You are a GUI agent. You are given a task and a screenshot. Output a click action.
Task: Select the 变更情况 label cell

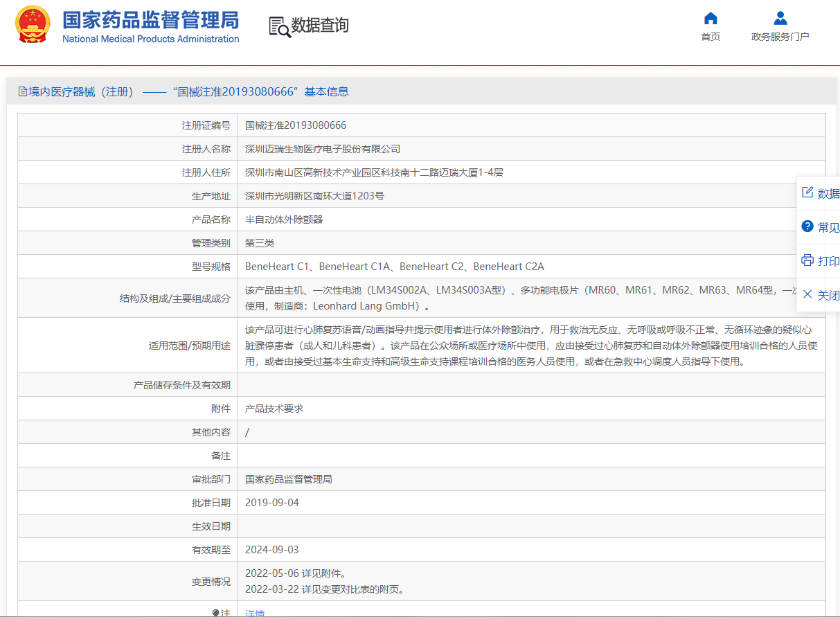tap(128, 582)
